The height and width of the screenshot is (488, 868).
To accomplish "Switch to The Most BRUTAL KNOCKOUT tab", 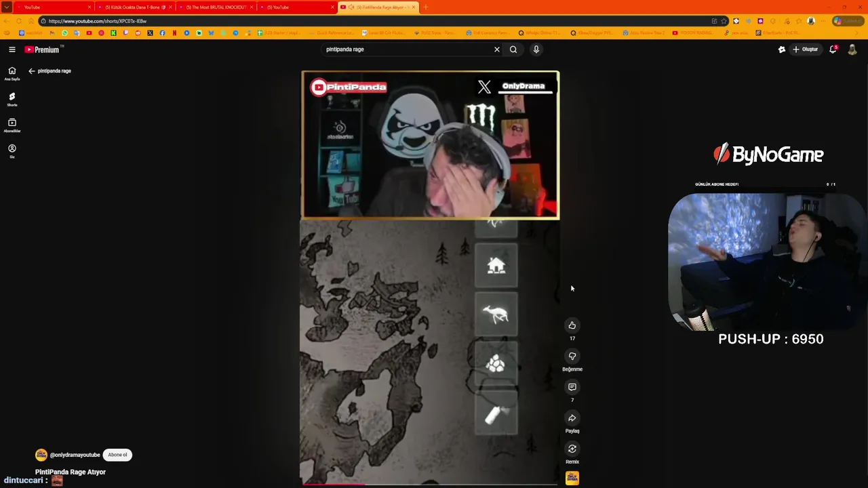I will [216, 7].
